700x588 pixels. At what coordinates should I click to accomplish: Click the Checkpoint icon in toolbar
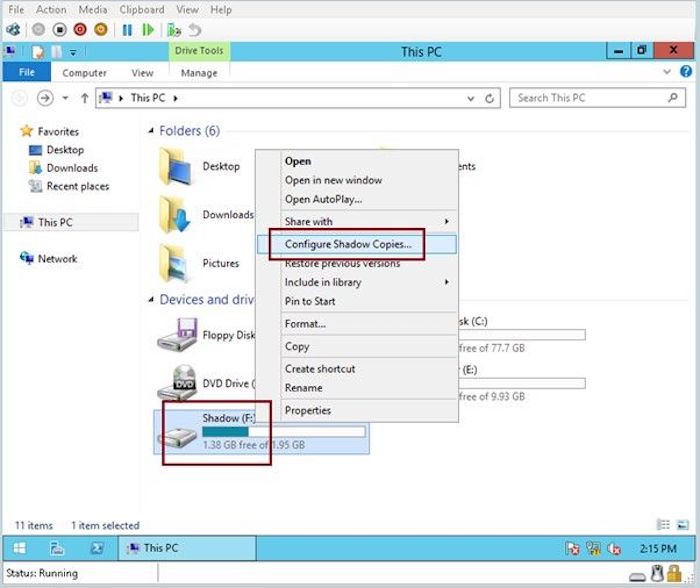175,30
